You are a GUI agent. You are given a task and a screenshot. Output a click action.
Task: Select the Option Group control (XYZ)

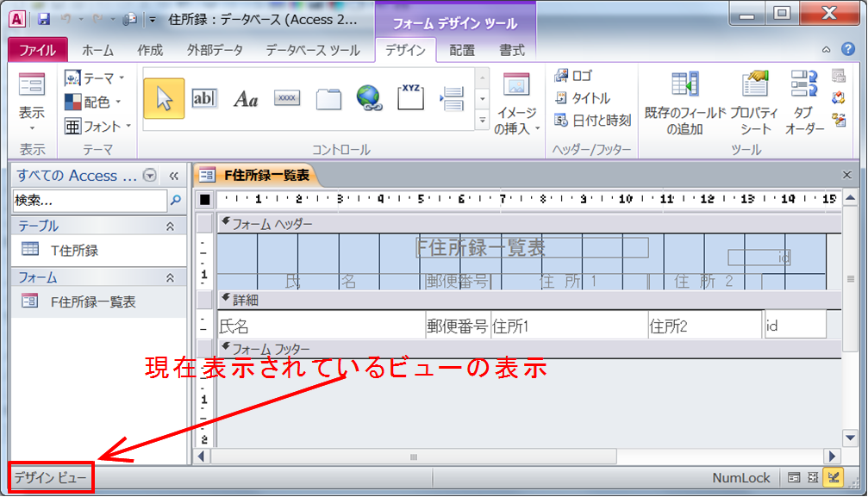[410, 97]
